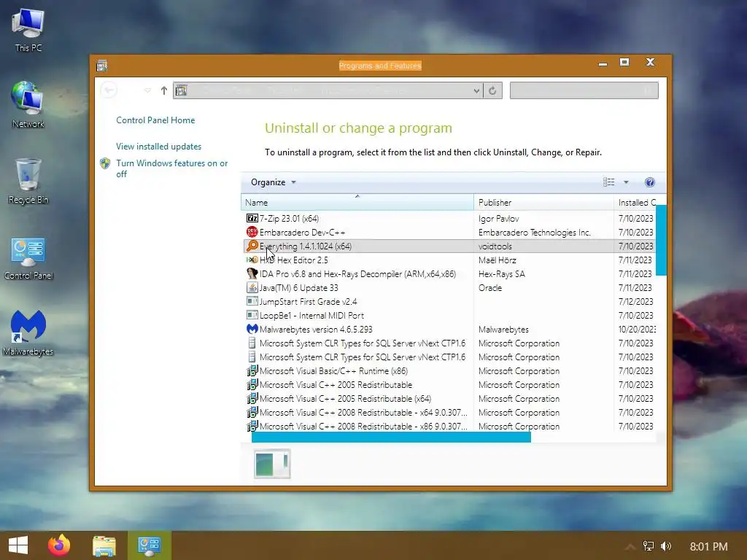Screen dimensions: 747x560
Task: Maximize the Programs and Features window
Action: coord(624,63)
